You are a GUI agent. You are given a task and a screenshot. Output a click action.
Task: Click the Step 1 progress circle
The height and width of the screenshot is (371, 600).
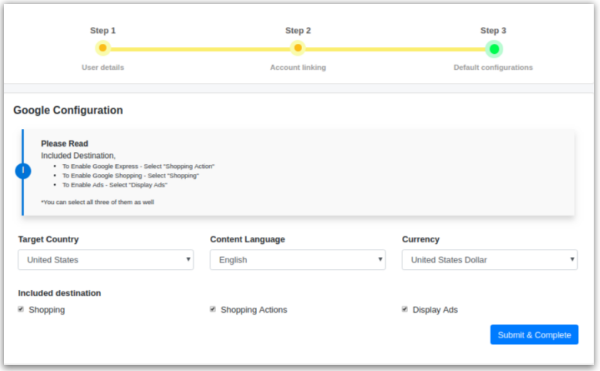click(x=103, y=48)
